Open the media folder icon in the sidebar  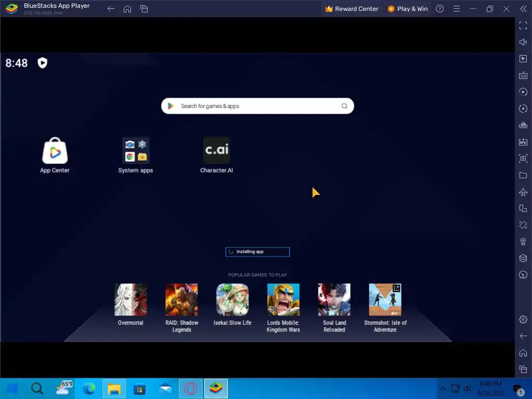pyautogui.click(x=523, y=175)
